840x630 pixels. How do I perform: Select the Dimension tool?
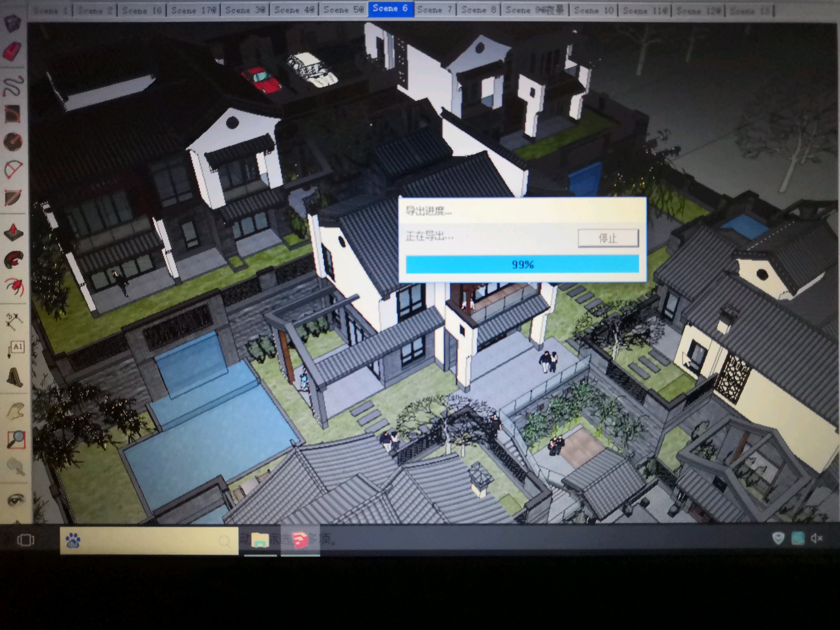coord(14,322)
